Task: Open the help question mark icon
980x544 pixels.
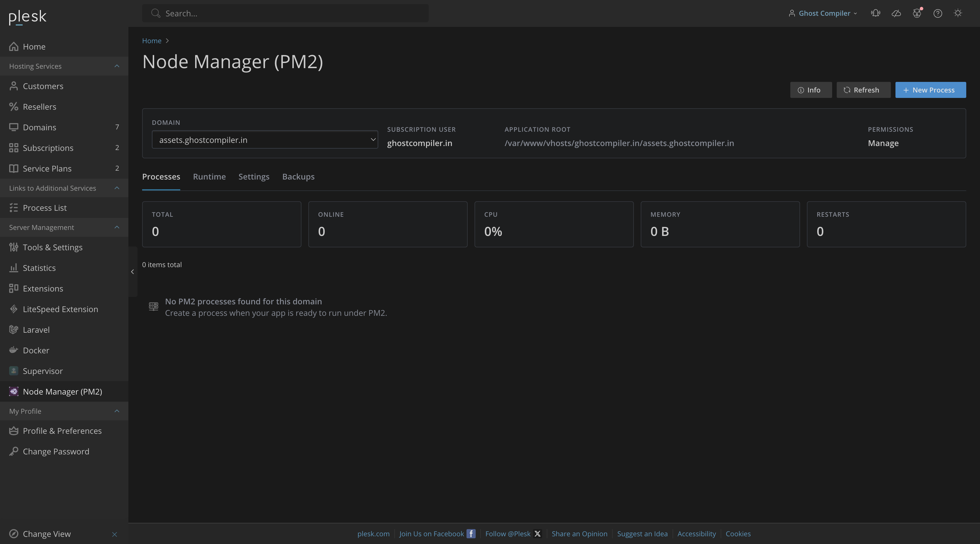Action: [938, 13]
